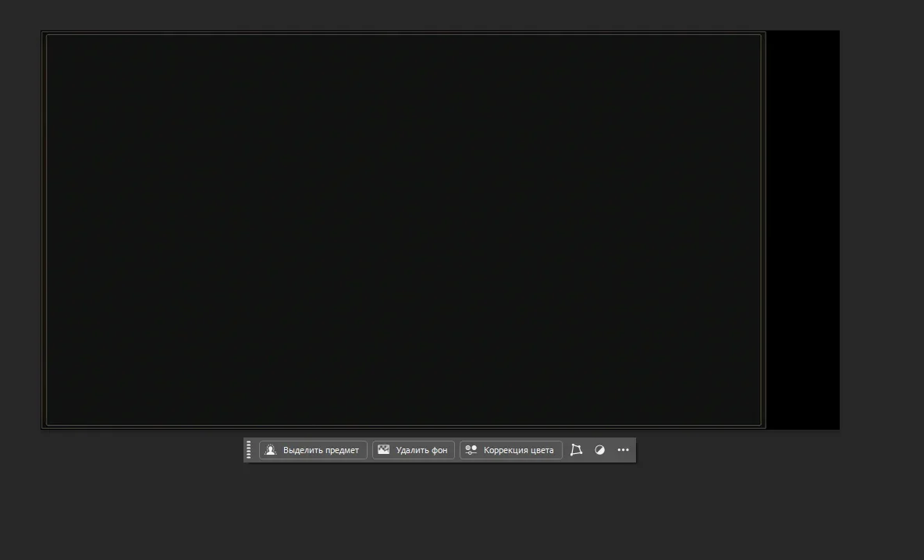Remove background with "Удалить фон"
The image size is (924, 560).
[413, 450]
